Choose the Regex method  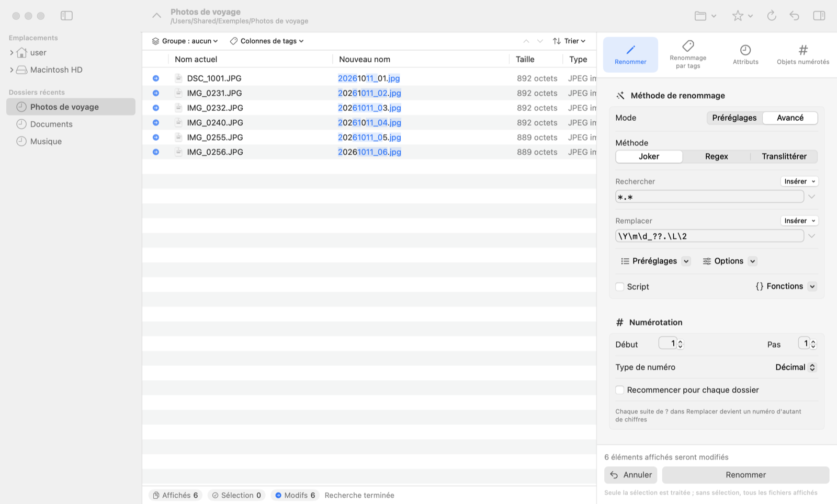716,156
